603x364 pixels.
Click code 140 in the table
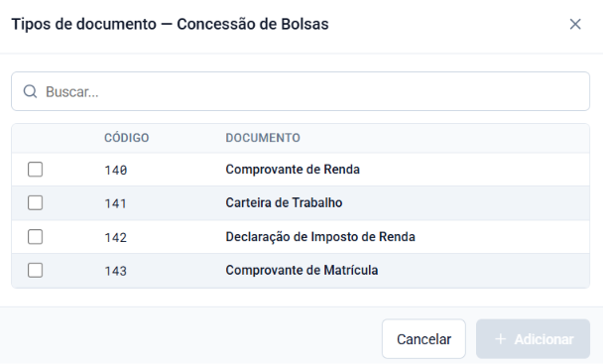click(x=116, y=170)
